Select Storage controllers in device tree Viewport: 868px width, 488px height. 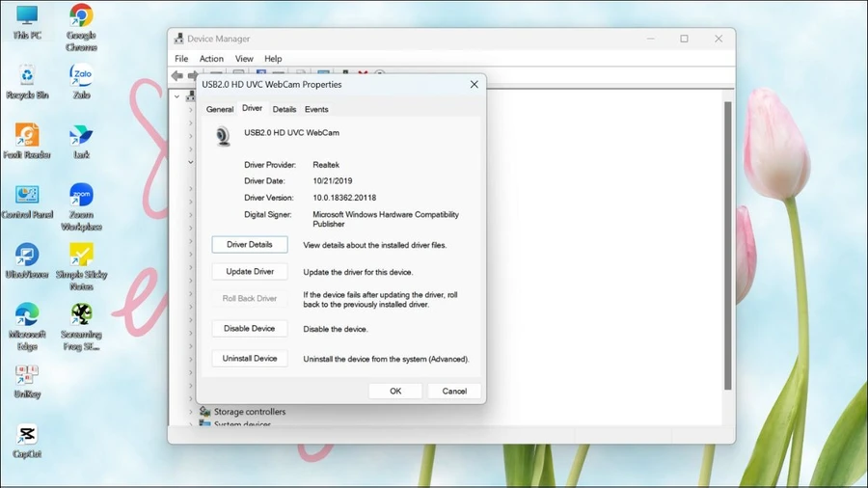pyautogui.click(x=250, y=412)
